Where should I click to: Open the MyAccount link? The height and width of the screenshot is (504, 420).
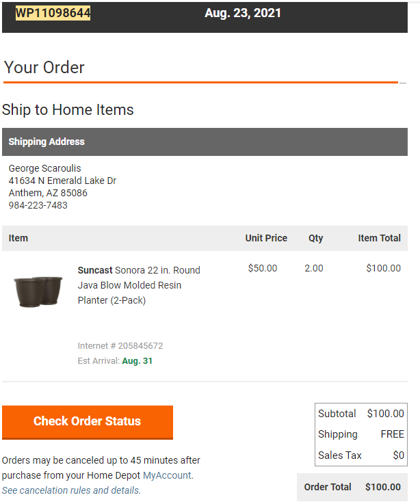point(167,475)
